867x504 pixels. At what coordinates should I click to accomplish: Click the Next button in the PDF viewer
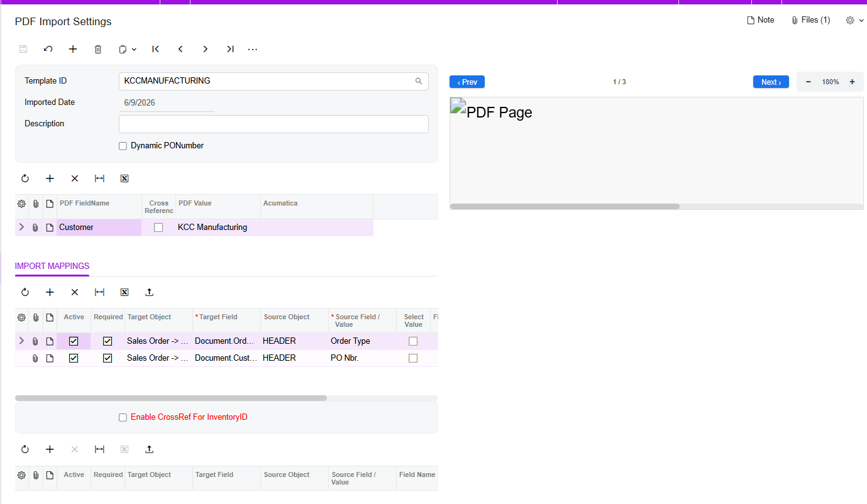point(771,82)
